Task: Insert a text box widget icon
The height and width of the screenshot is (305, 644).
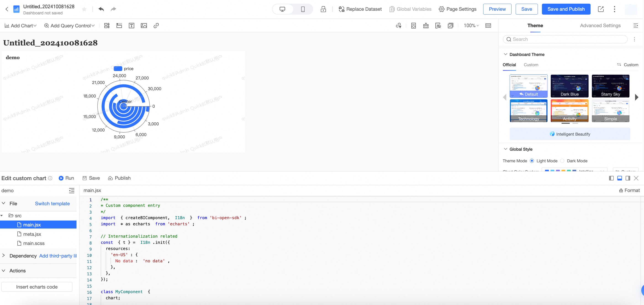Action: tap(131, 26)
